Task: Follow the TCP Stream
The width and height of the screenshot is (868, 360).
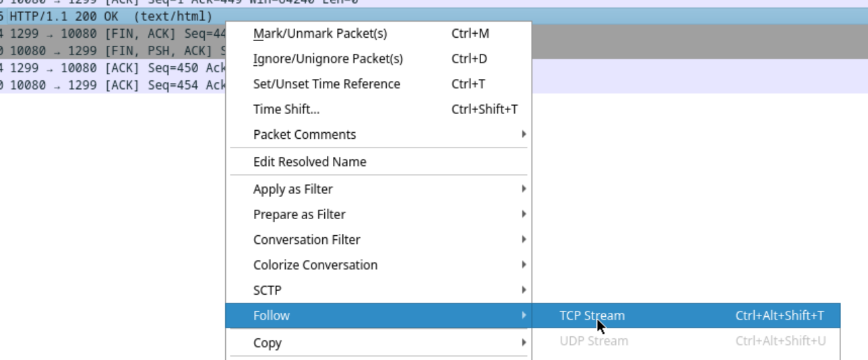Action: tap(592, 316)
